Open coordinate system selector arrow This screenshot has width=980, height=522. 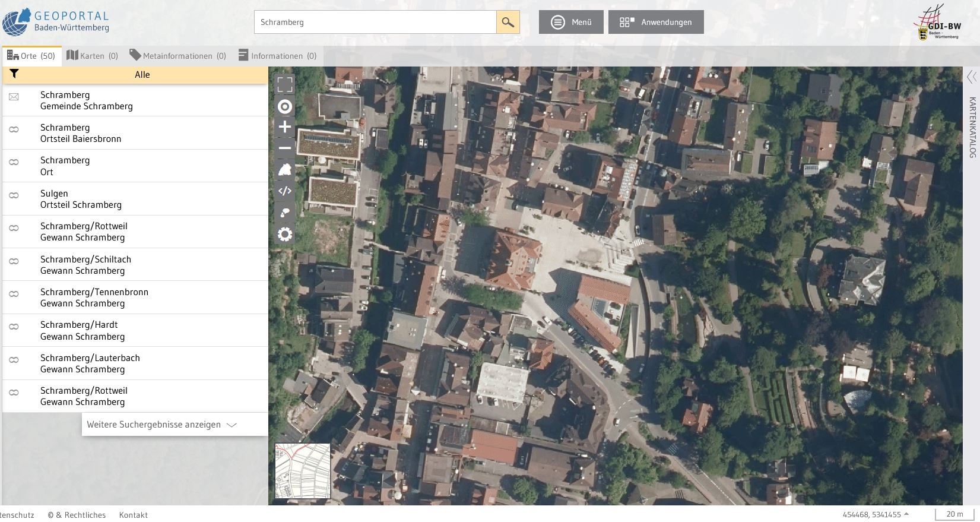point(906,514)
